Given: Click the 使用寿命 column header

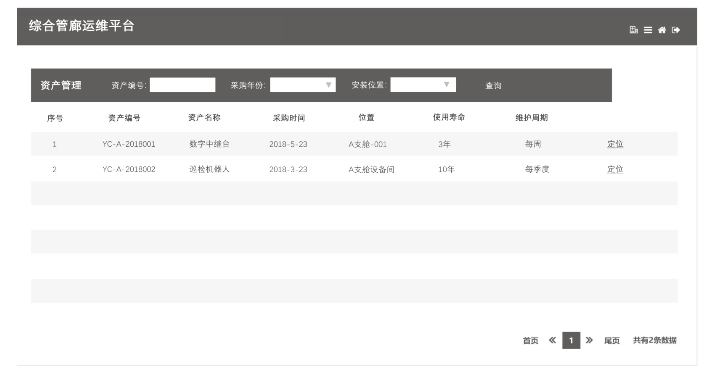Looking at the screenshot, I should click(x=449, y=117).
